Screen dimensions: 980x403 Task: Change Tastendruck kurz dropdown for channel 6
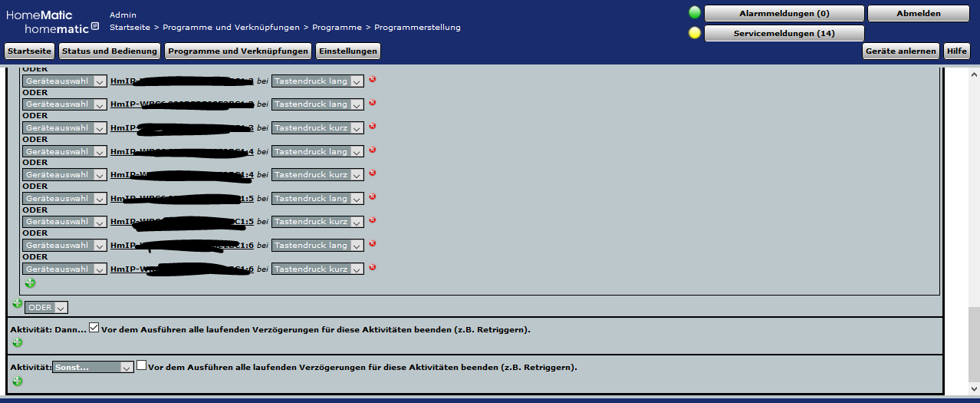pos(317,269)
